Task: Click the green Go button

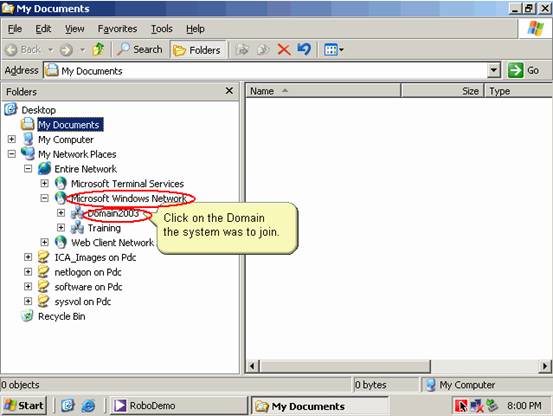Action: 524,71
